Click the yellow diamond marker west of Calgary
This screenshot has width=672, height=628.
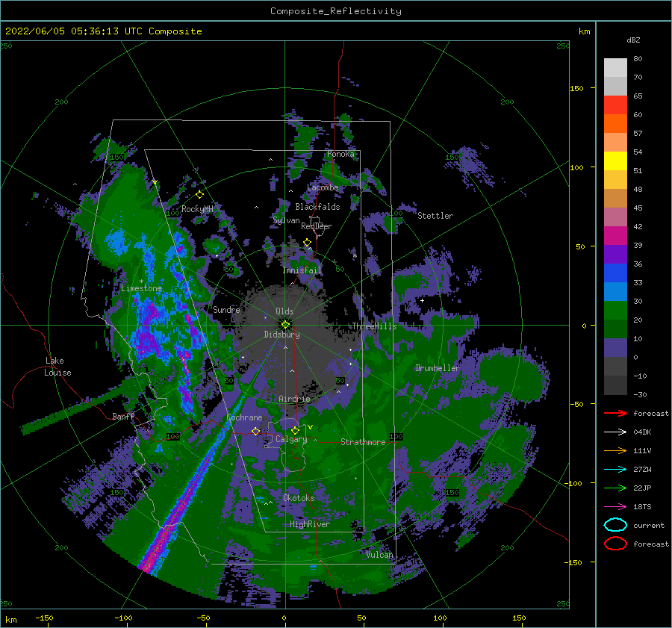coord(255,431)
